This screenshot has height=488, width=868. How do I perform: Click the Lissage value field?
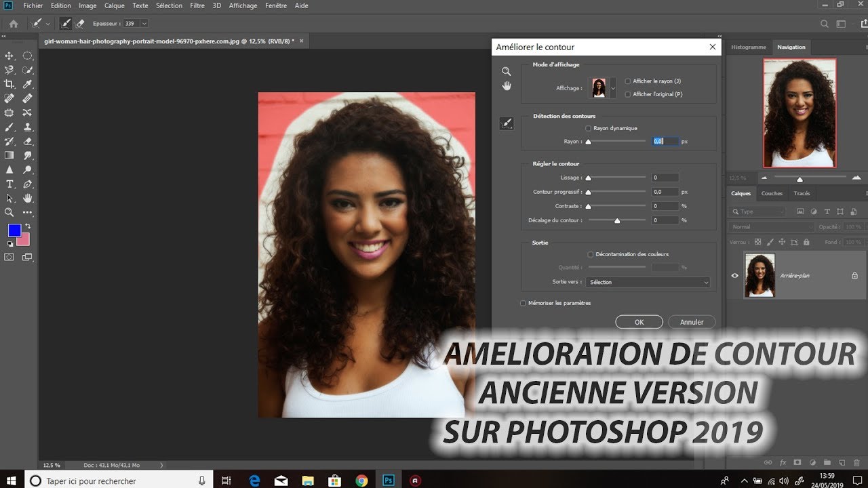point(665,178)
